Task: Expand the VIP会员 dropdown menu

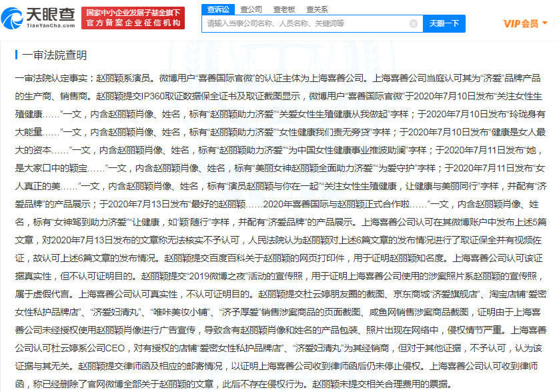Action: (525, 24)
